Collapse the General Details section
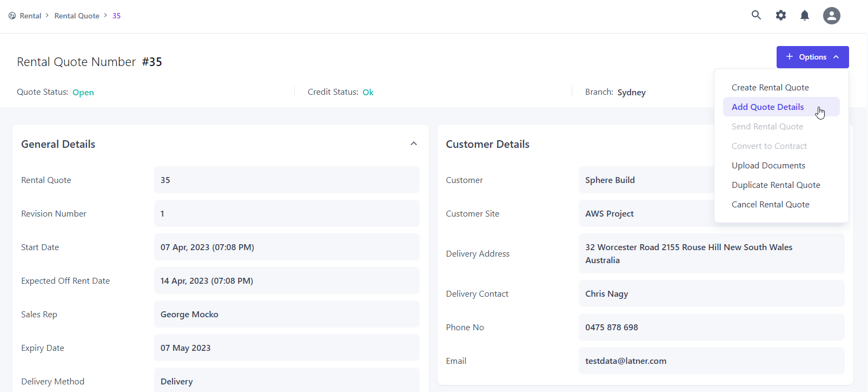Image resolution: width=868 pixels, height=392 pixels. 413,144
